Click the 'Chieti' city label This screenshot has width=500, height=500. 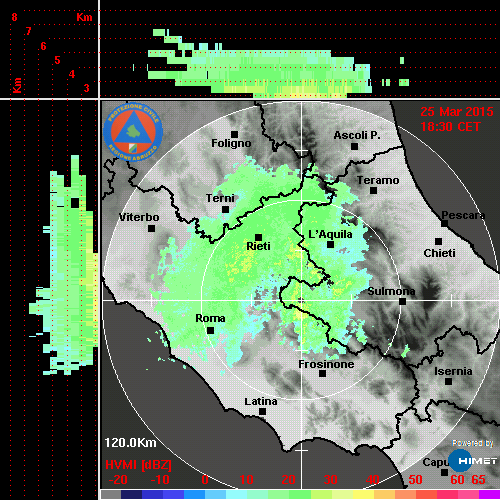[x=439, y=253]
